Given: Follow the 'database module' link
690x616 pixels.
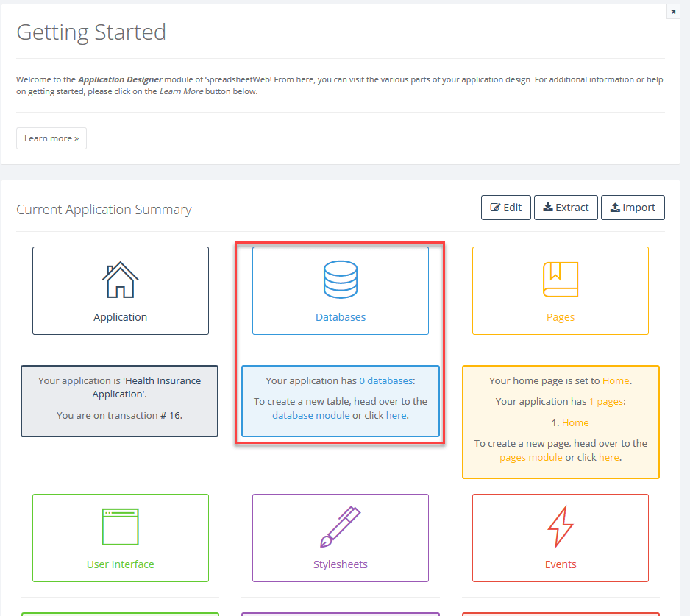Looking at the screenshot, I should [310, 415].
